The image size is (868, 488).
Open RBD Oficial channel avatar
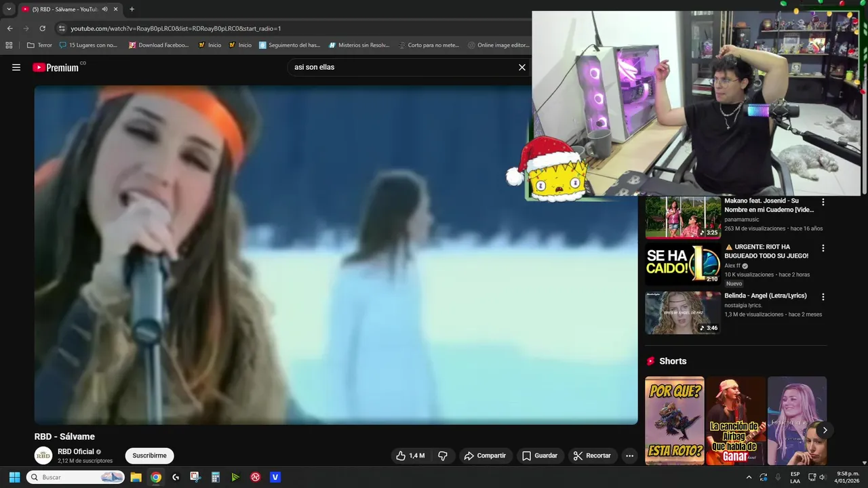(43, 455)
